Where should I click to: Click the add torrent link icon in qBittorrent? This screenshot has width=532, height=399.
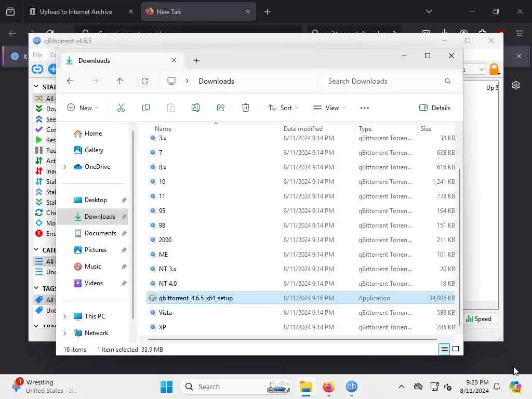coord(37,69)
